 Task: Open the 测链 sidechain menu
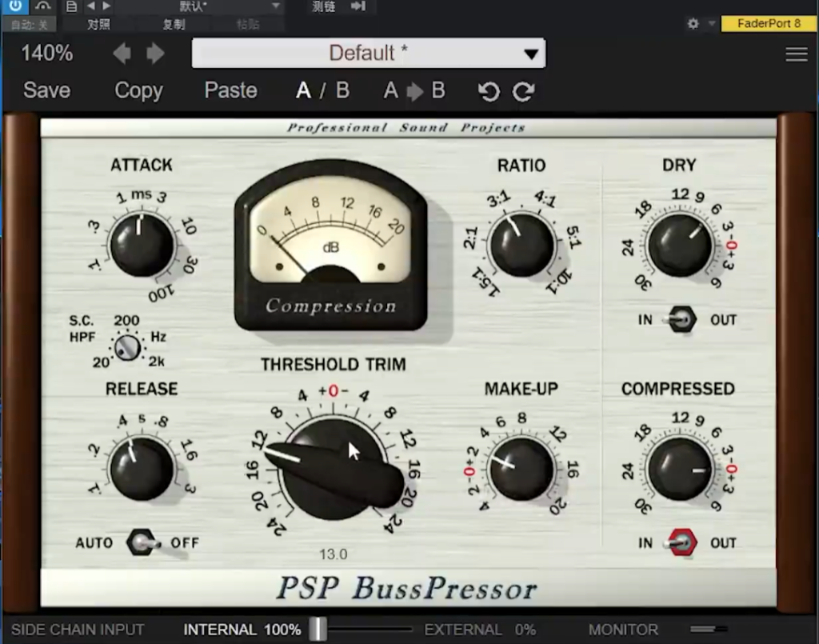(x=323, y=6)
